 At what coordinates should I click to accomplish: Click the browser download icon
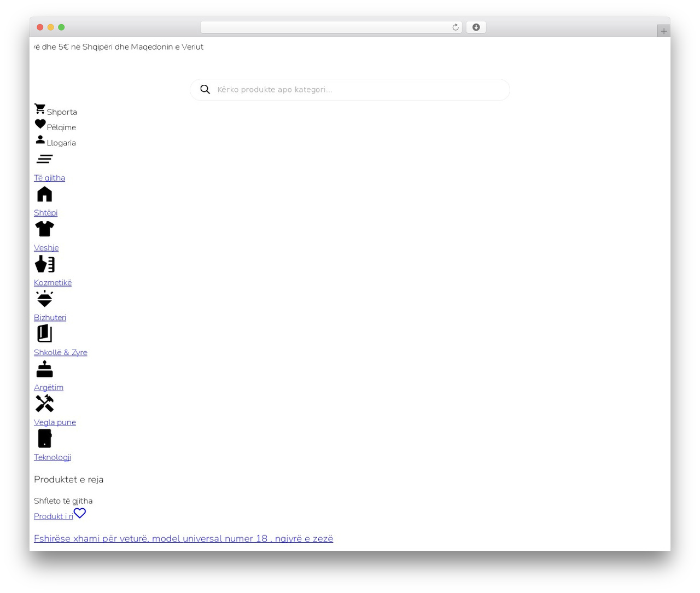[476, 27]
